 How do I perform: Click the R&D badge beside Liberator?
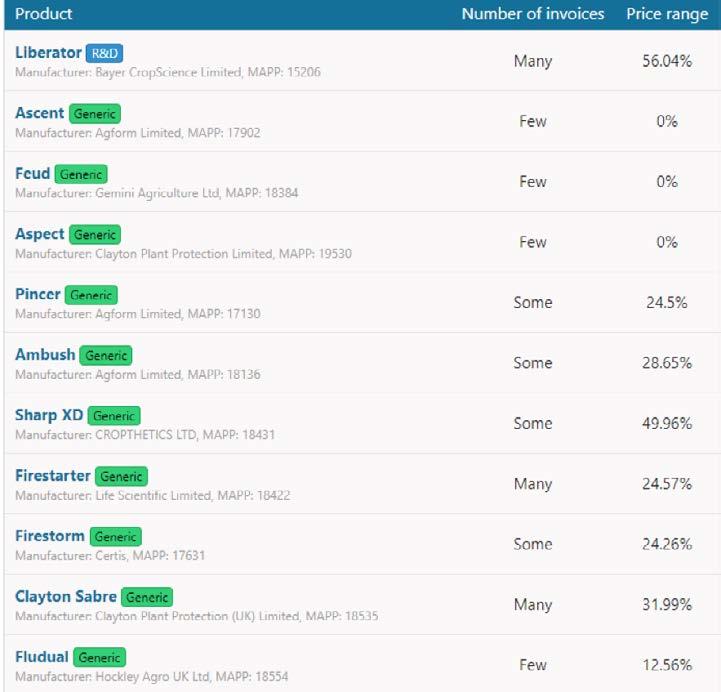(104, 53)
